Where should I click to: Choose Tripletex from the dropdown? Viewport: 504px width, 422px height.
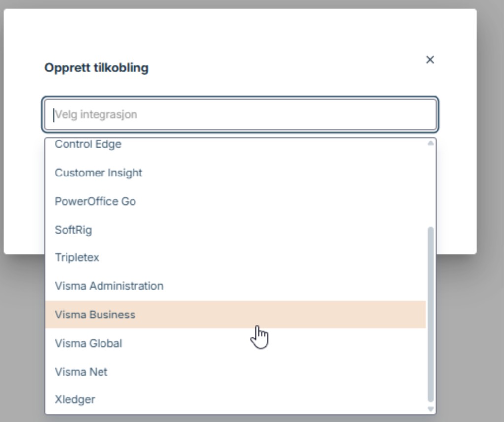tap(77, 257)
